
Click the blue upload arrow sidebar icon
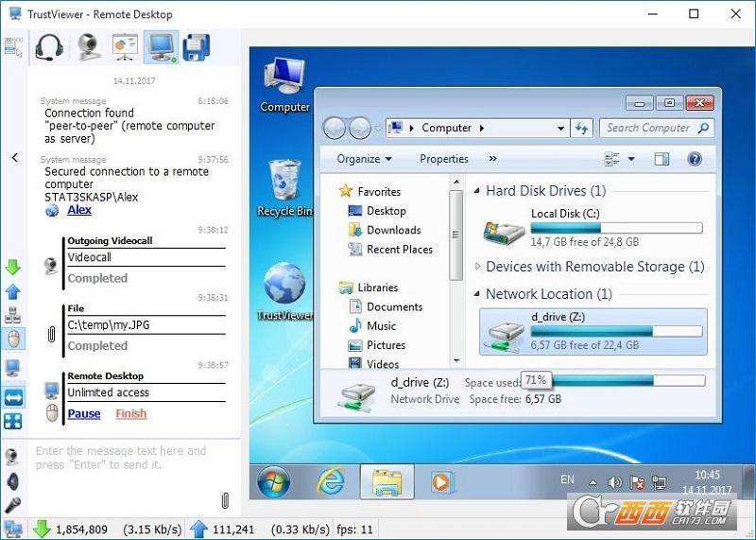pyautogui.click(x=13, y=291)
